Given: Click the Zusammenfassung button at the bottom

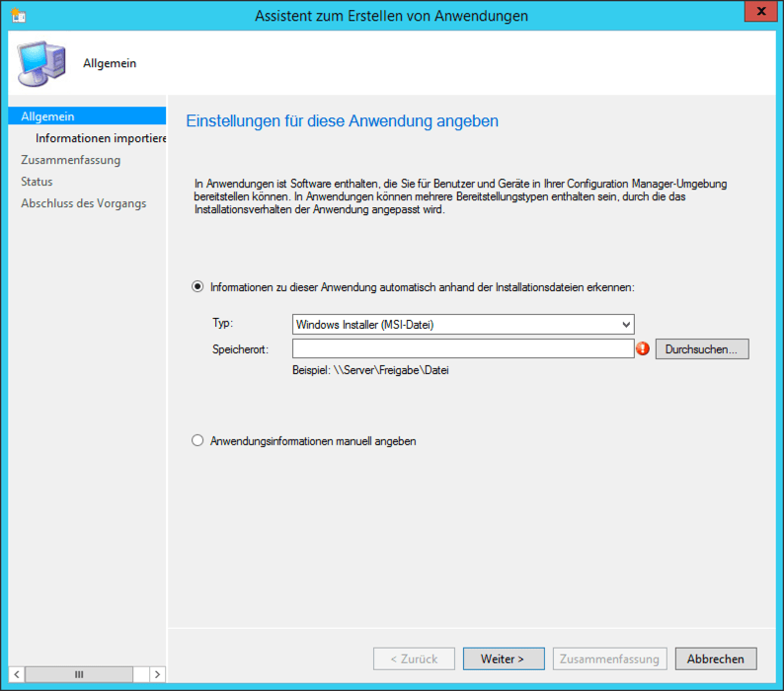Looking at the screenshot, I should pos(609,659).
